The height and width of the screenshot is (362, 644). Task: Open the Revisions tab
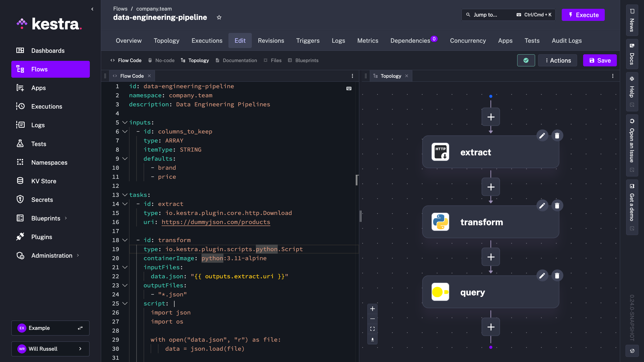271,40
